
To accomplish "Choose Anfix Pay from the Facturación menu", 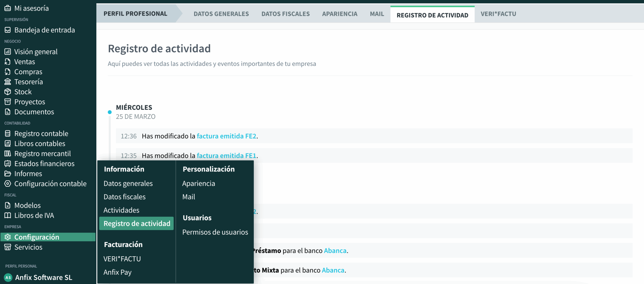I will pyautogui.click(x=117, y=272).
